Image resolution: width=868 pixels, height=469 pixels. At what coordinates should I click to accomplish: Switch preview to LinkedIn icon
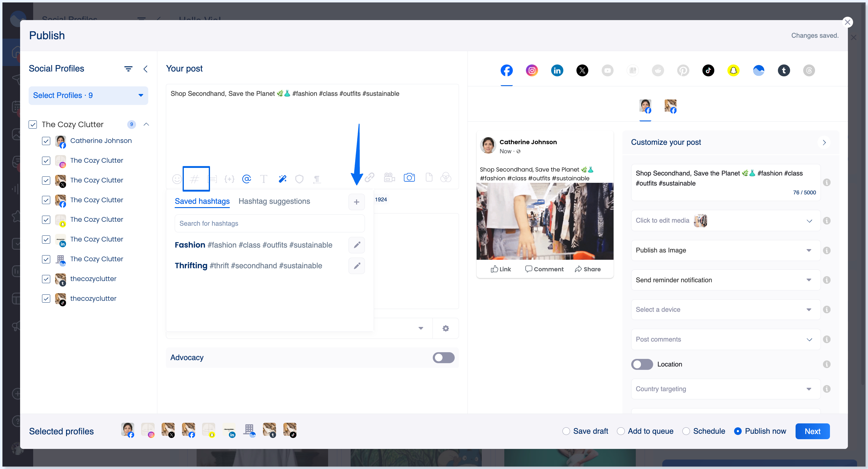(557, 70)
